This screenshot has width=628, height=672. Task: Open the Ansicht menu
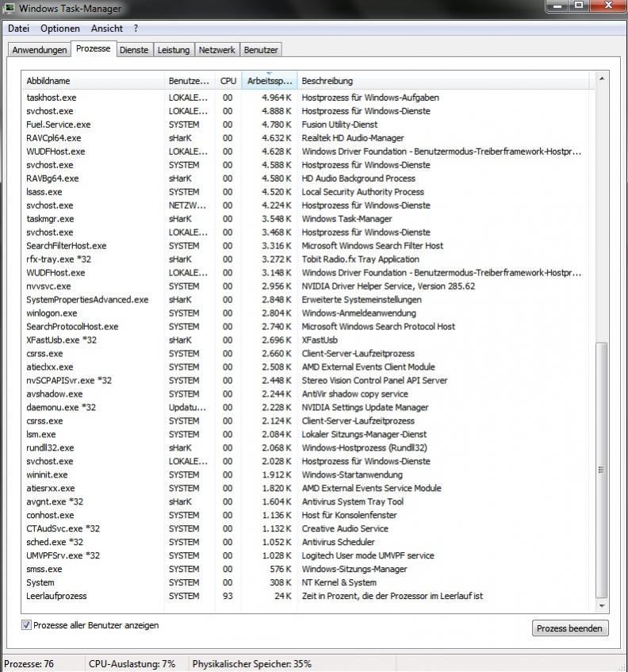coord(107,29)
